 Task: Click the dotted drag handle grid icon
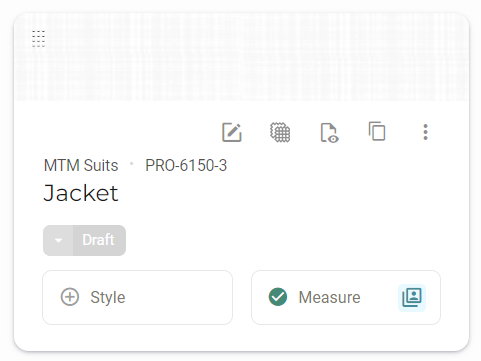pyautogui.click(x=38, y=39)
